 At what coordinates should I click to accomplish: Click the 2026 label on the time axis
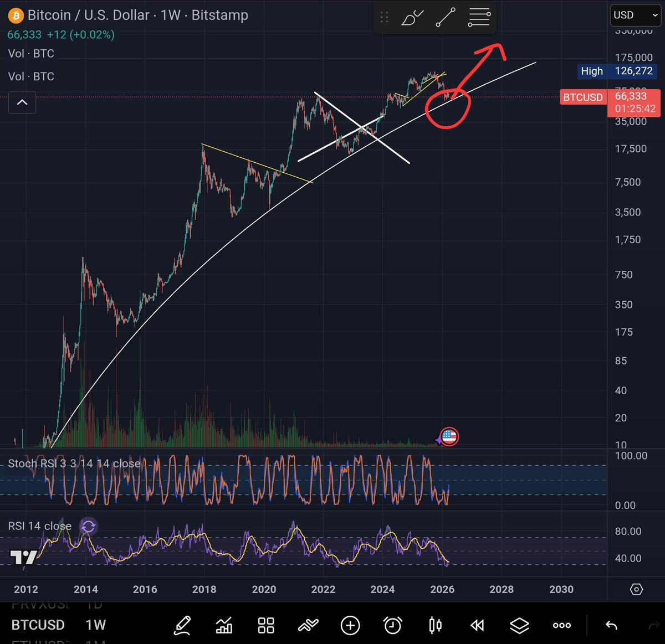[x=442, y=589]
